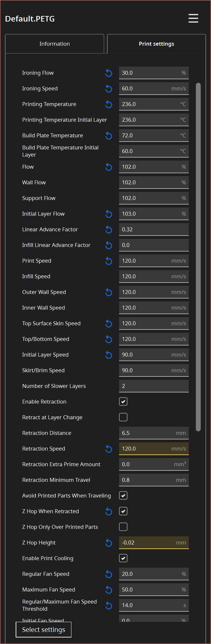
Task: Switch to the Information tab
Action: click(x=54, y=44)
